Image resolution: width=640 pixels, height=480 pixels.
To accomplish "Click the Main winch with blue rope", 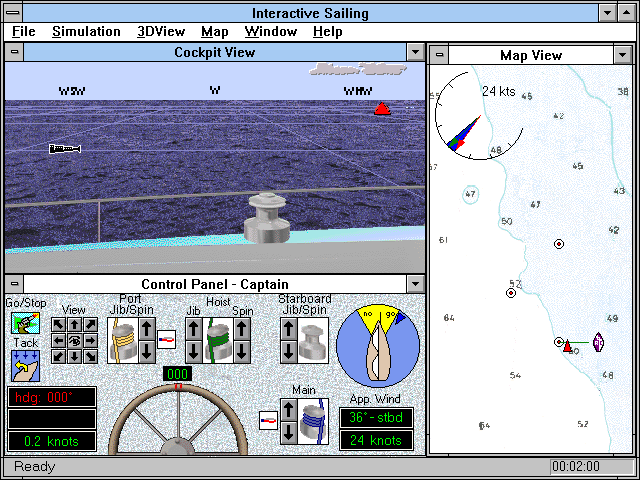I will click(313, 422).
